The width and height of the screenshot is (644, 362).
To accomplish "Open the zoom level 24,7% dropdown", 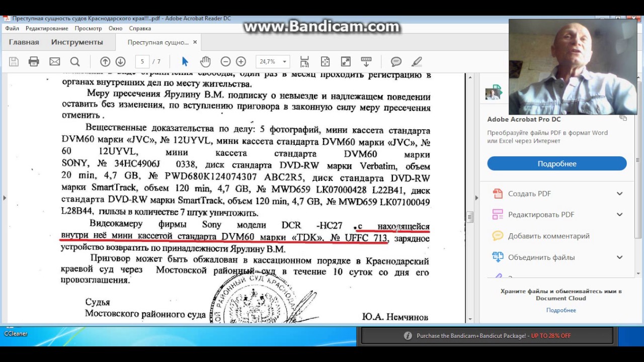I will (x=284, y=61).
